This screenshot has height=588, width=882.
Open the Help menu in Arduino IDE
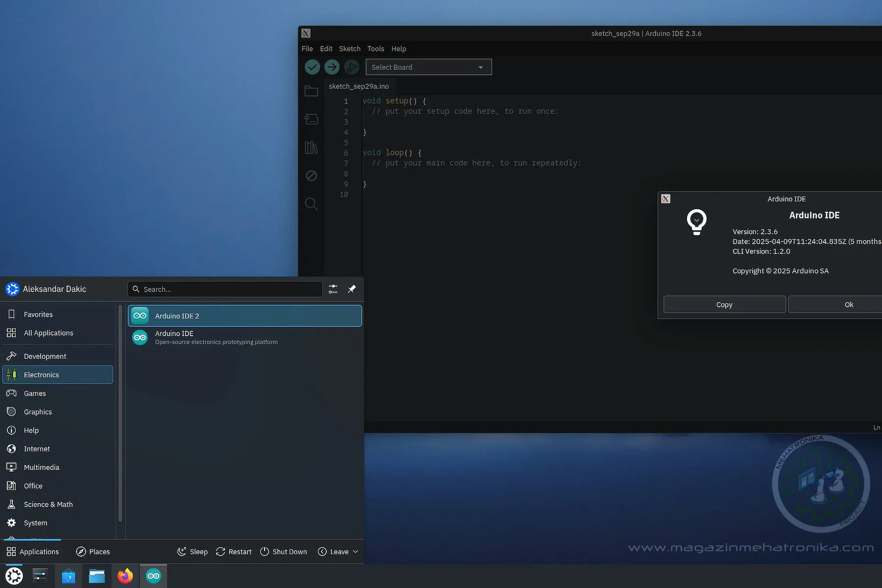(399, 49)
